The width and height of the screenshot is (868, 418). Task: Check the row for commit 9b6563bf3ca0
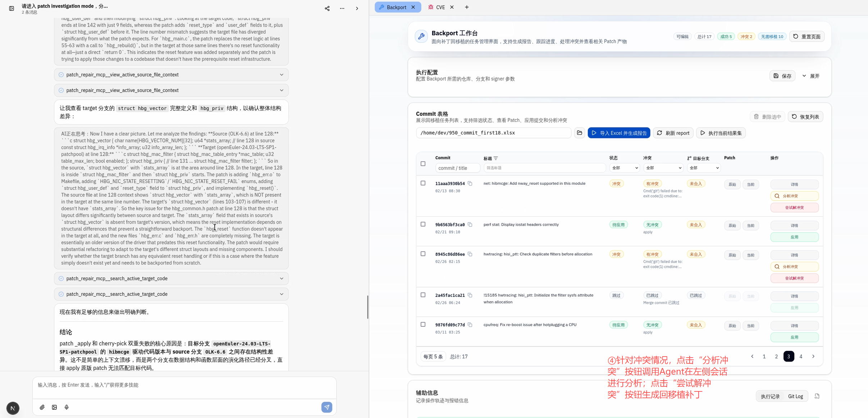point(423,224)
